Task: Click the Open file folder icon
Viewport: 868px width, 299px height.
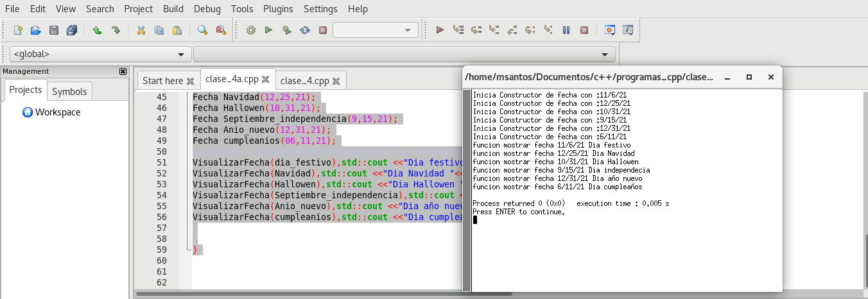Action: point(36,30)
